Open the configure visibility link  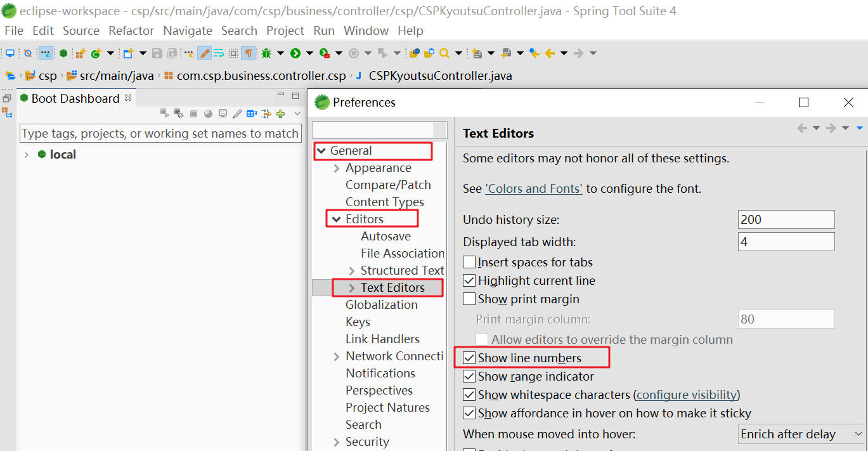point(687,395)
